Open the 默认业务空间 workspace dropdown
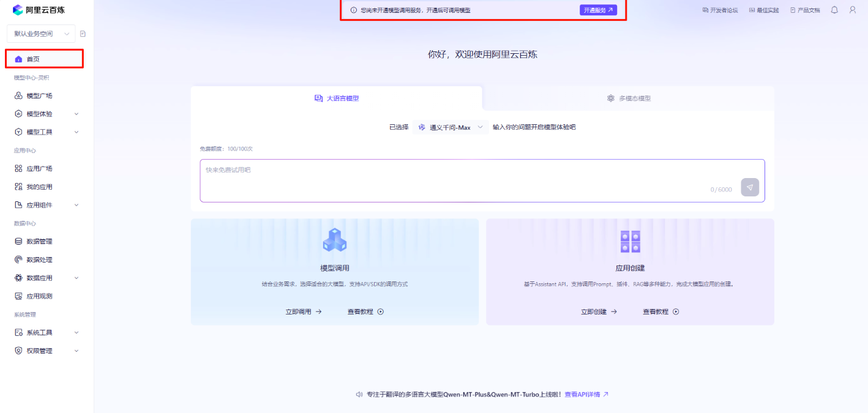868x413 pixels. 41,34
